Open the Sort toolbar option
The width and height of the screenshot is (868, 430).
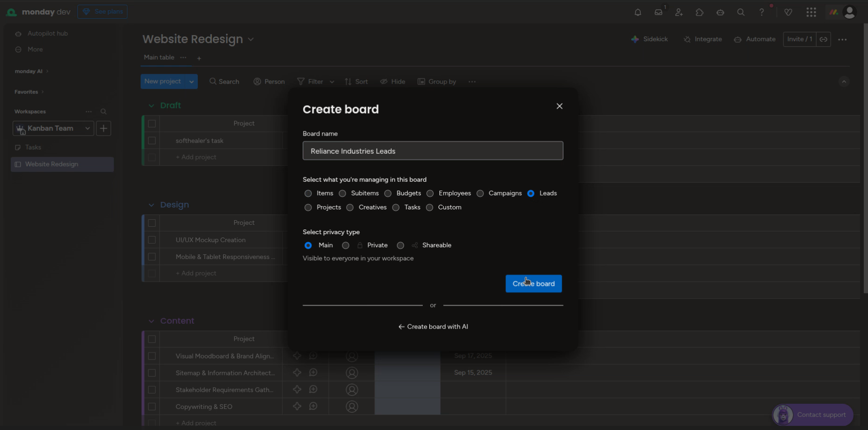coord(356,82)
